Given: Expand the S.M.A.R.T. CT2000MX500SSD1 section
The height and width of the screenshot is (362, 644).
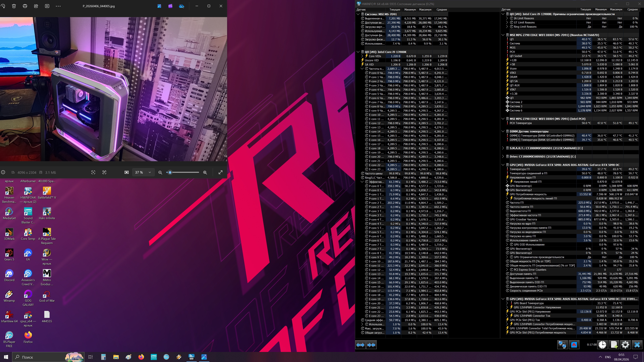Looking at the screenshot, I should tap(503, 148).
